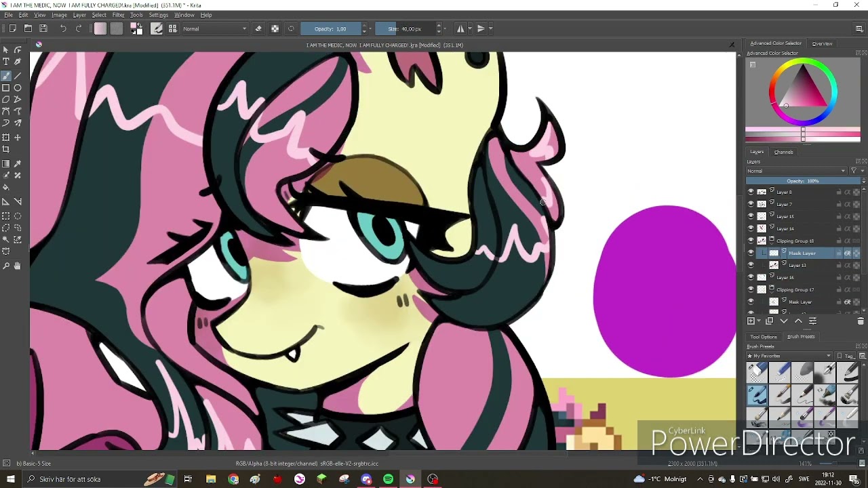Open a file with the folder icon
The height and width of the screenshot is (488, 868).
pyautogui.click(x=28, y=28)
